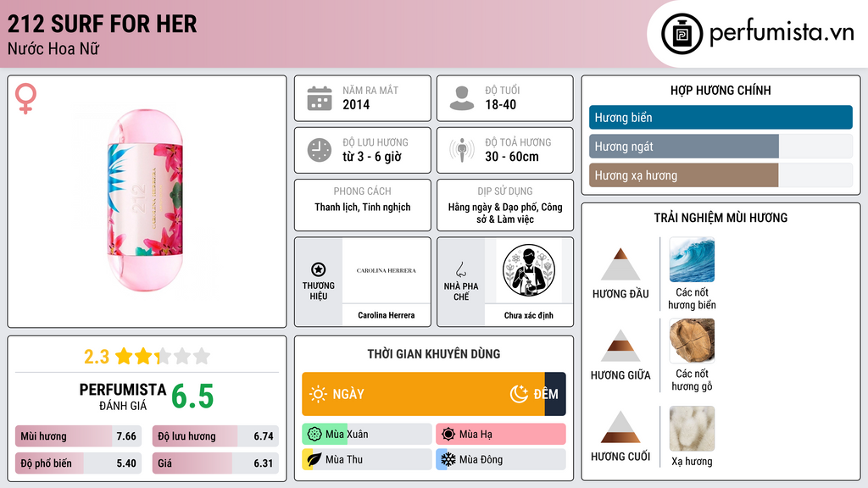Click the person icon beside Độ tuổi
The image size is (868, 488).
click(x=462, y=98)
